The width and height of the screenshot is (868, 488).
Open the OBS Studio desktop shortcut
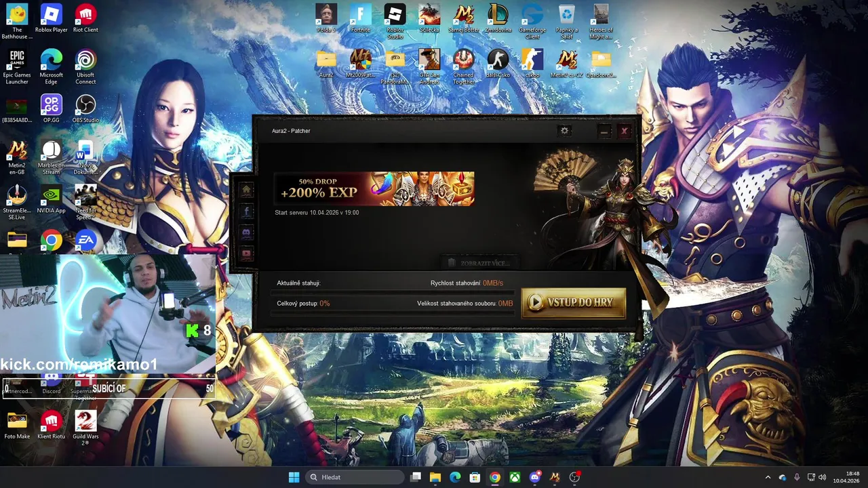[85, 108]
